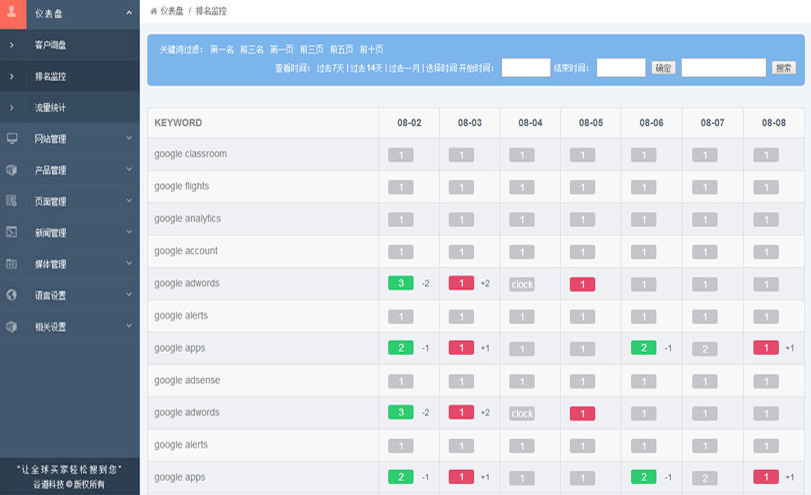Click the cube icon beside 产品管理
The height and width of the screenshot is (495, 811).
click(x=12, y=170)
